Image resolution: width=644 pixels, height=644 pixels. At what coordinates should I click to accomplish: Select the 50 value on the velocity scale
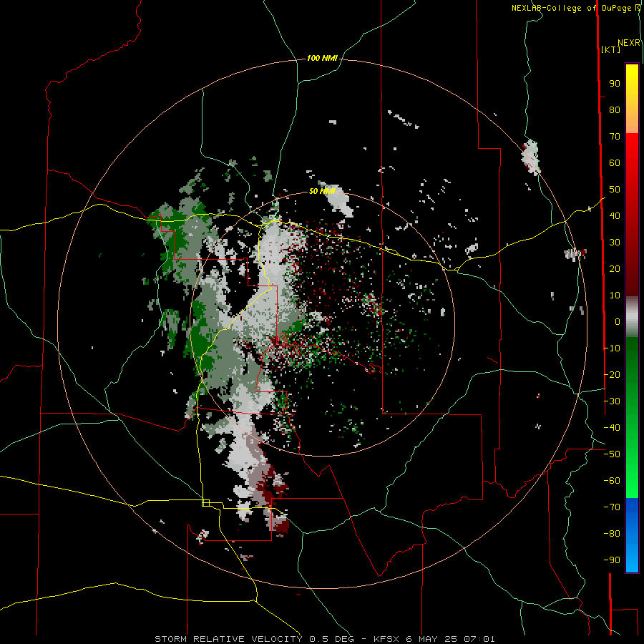[x=615, y=190]
